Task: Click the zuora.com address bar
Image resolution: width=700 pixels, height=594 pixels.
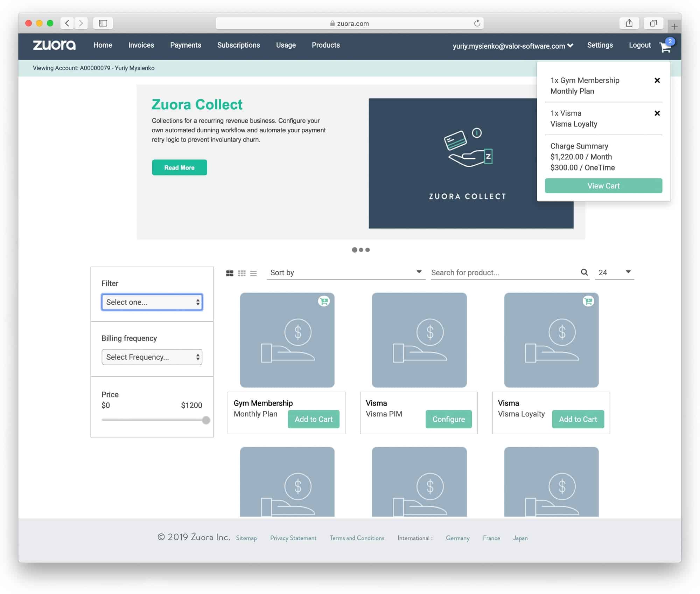Action: point(350,23)
